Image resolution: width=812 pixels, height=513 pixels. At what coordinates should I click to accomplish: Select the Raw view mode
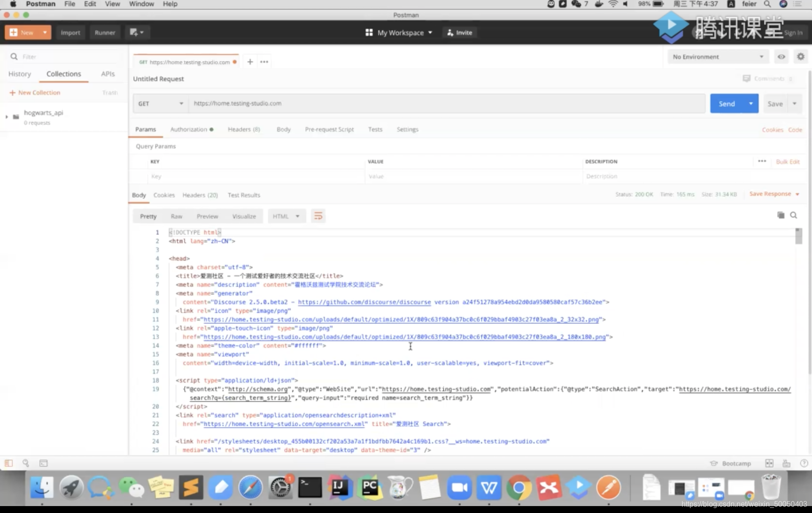tap(176, 216)
